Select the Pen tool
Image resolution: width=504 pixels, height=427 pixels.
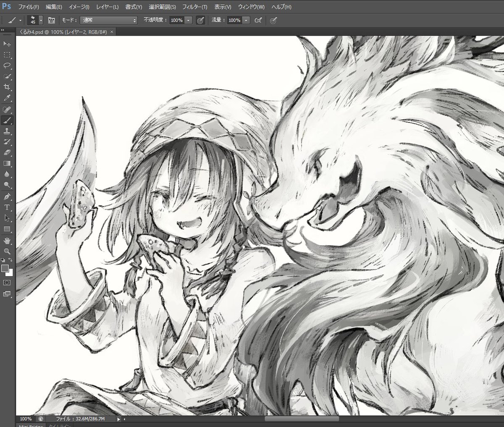pyautogui.click(x=7, y=196)
